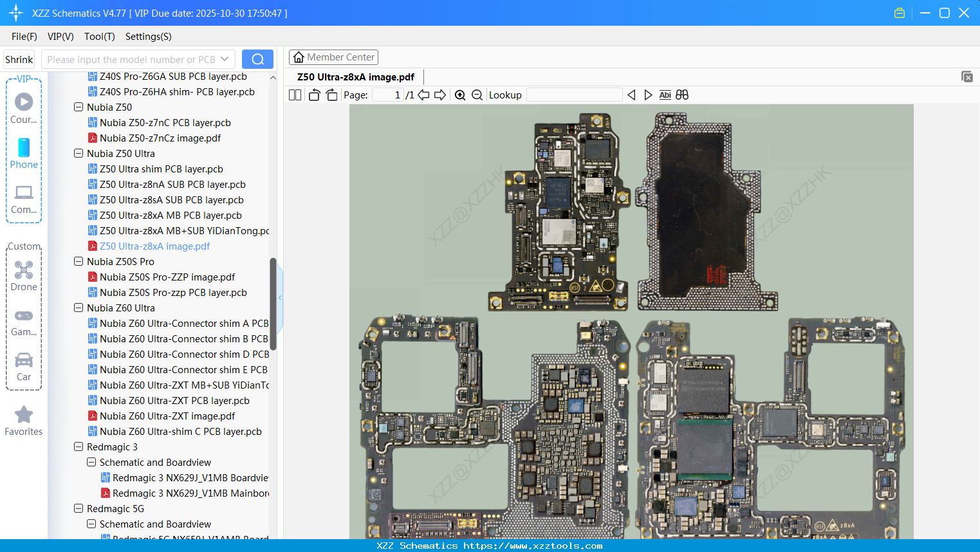Collapse the Nubia Z60 Ultra tree node

[79, 308]
